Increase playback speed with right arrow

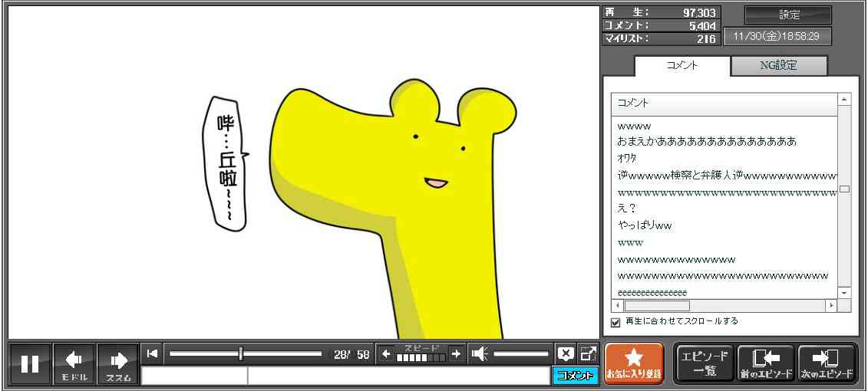pyautogui.click(x=456, y=353)
